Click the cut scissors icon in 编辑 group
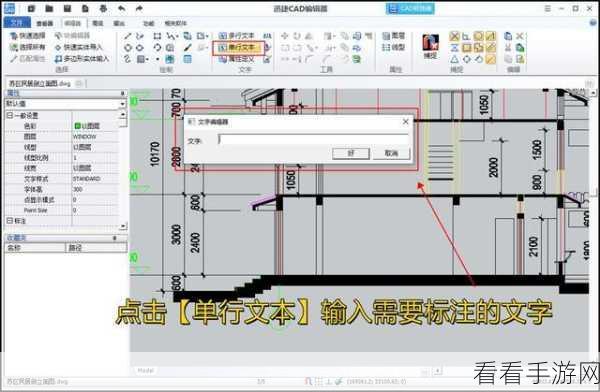The image size is (600, 392). (508, 47)
